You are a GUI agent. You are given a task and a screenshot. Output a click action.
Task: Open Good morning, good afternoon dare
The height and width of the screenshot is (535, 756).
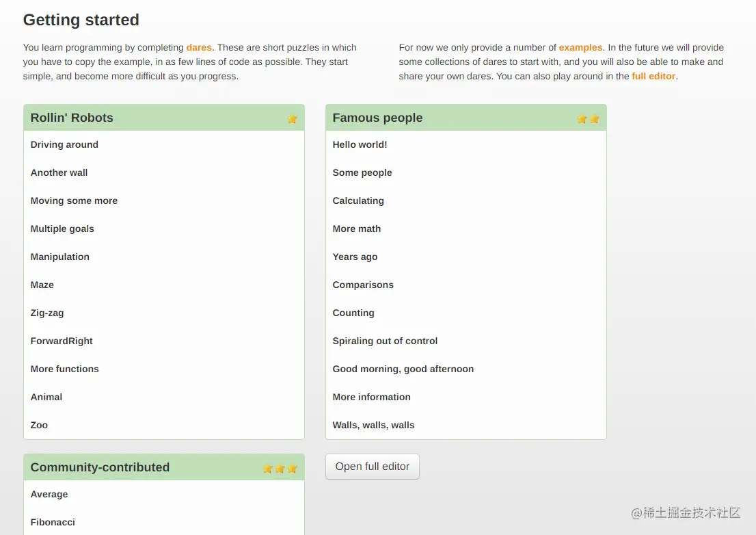tap(403, 369)
